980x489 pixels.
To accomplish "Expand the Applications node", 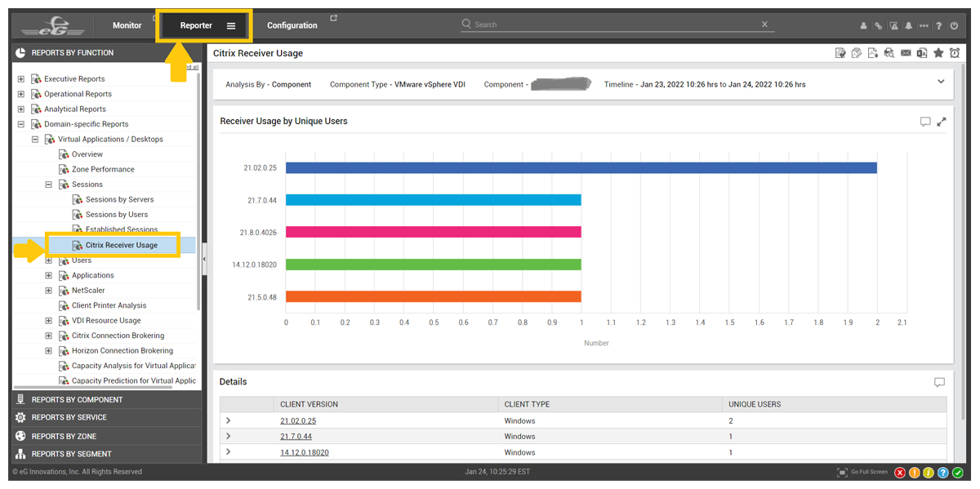I will tap(49, 275).
